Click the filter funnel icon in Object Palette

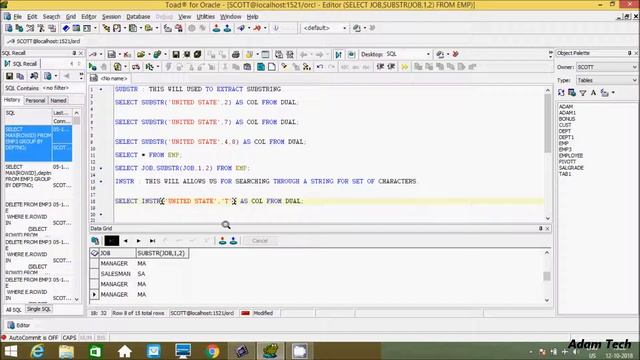583,93
